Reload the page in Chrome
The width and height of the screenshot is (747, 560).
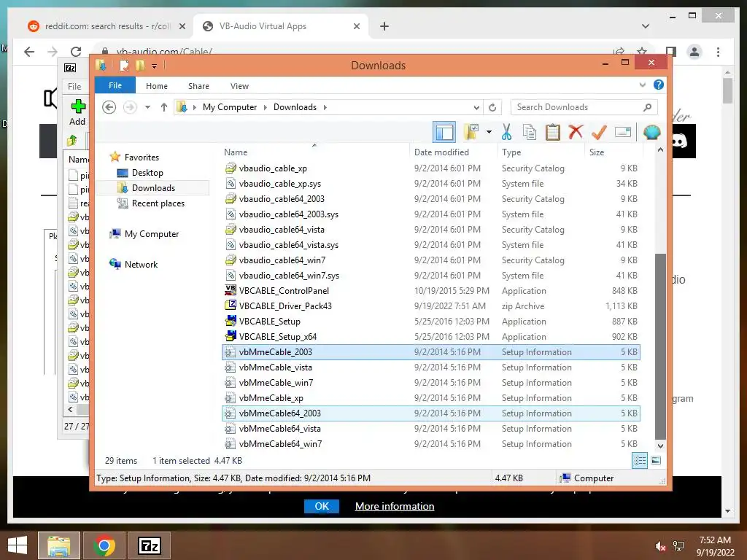pos(76,52)
